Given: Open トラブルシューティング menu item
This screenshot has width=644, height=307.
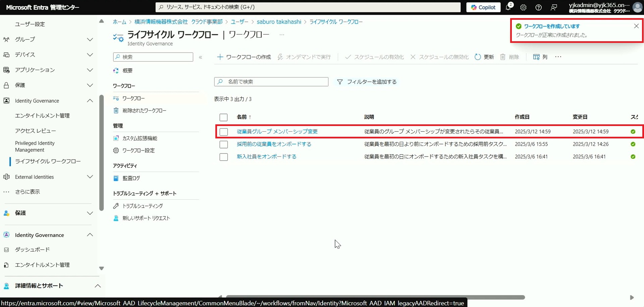Looking at the screenshot, I should pyautogui.click(x=143, y=206).
